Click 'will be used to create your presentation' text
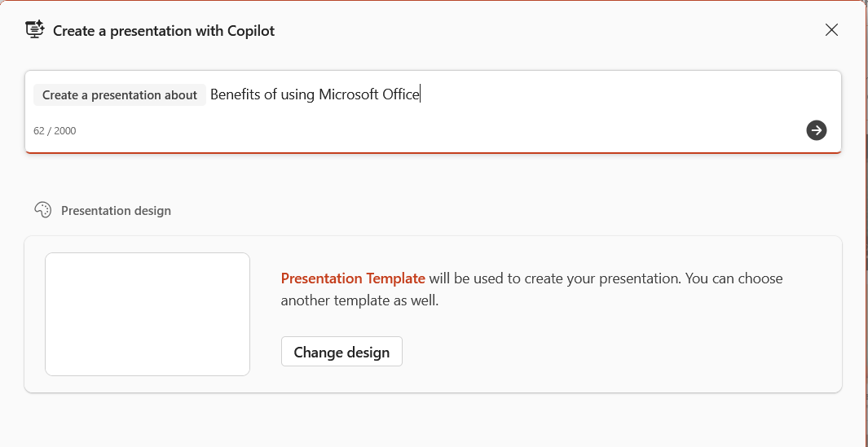 tap(555, 278)
